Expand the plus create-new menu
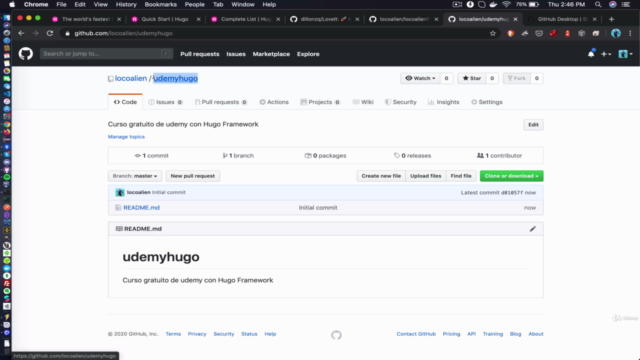 click(x=606, y=54)
